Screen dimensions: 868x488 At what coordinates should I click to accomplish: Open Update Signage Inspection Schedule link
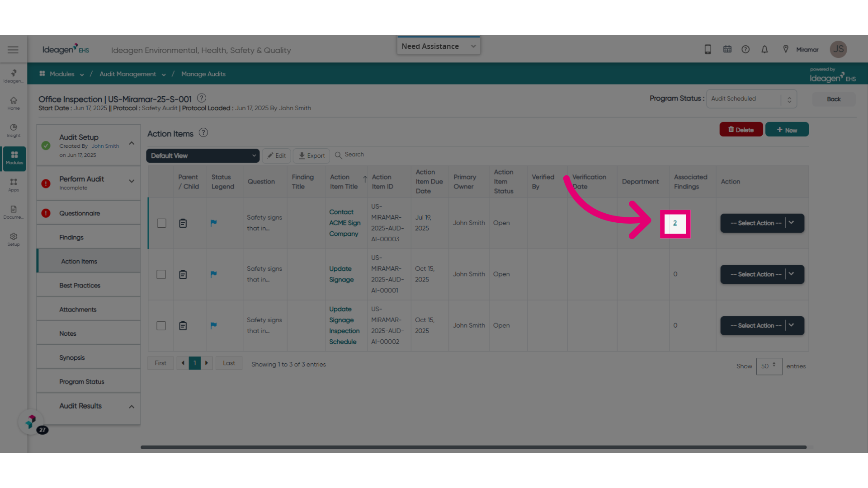[344, 325]
